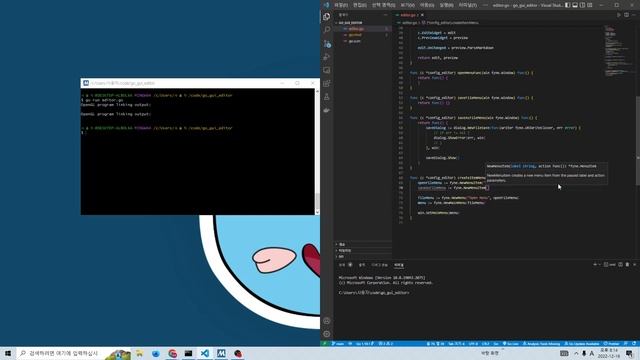The image size is (640, 360).
Task: Open the MINGW terminal taskbar icon
Action: [221, 353]
